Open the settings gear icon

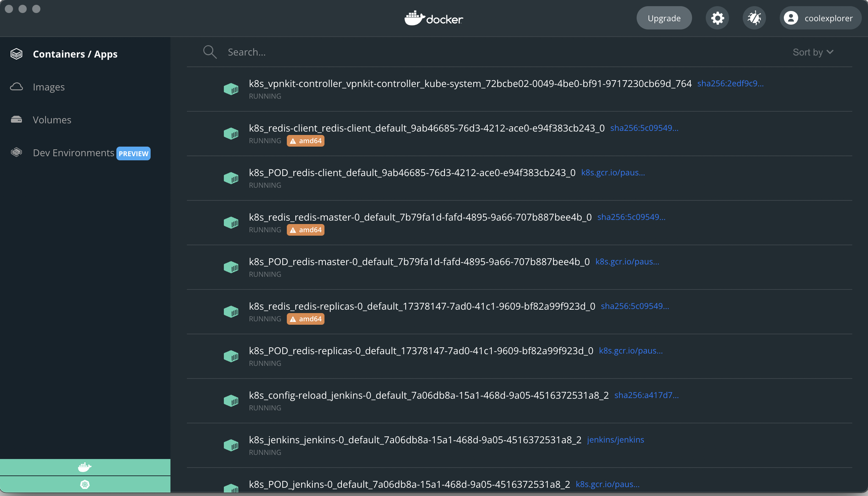pos(717,18)
